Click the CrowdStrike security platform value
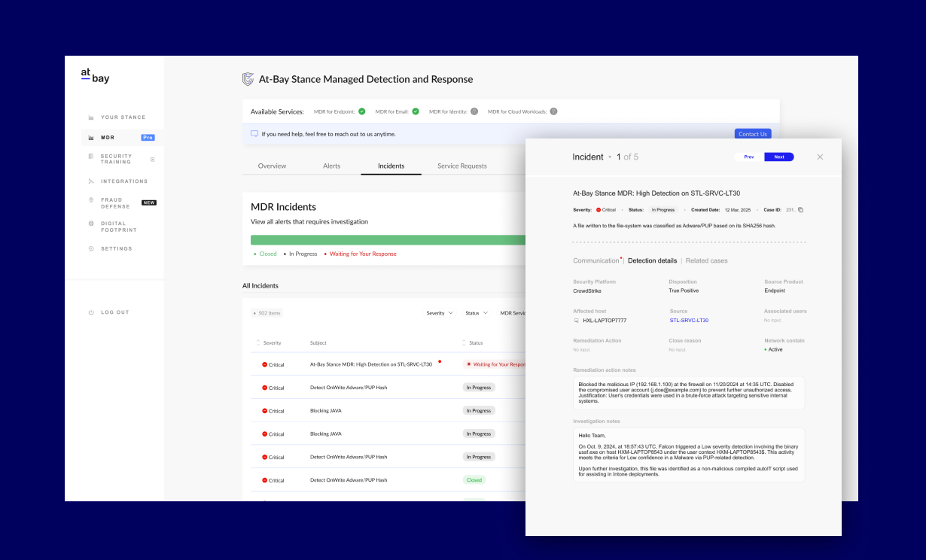Image resolution: width=926 pixels, height=560 pixels. [x=589, y=291]
